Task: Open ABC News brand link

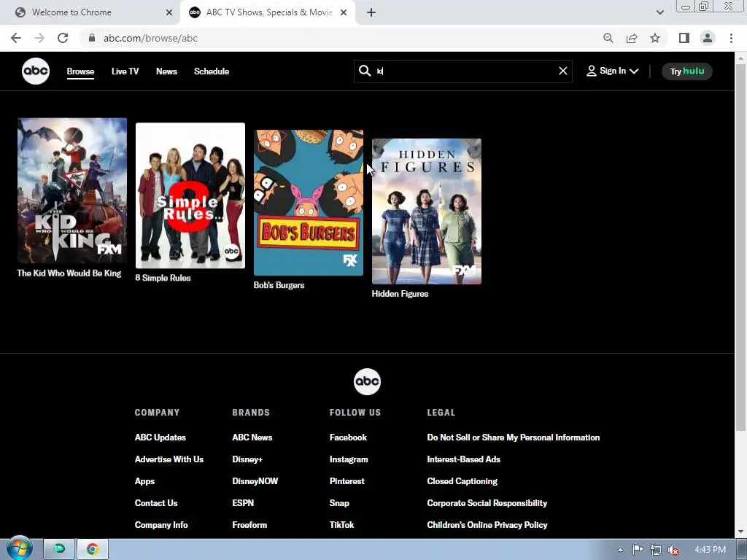Action: pos(252,437)
